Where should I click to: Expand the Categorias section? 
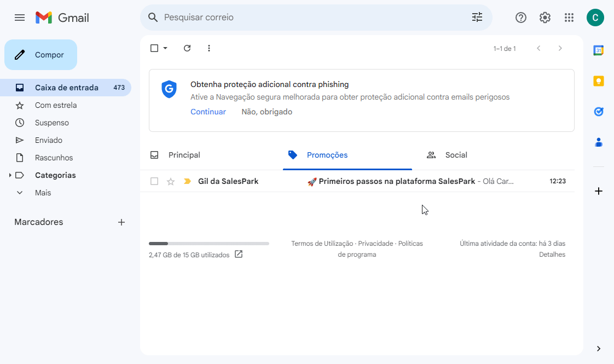[10, 175]
